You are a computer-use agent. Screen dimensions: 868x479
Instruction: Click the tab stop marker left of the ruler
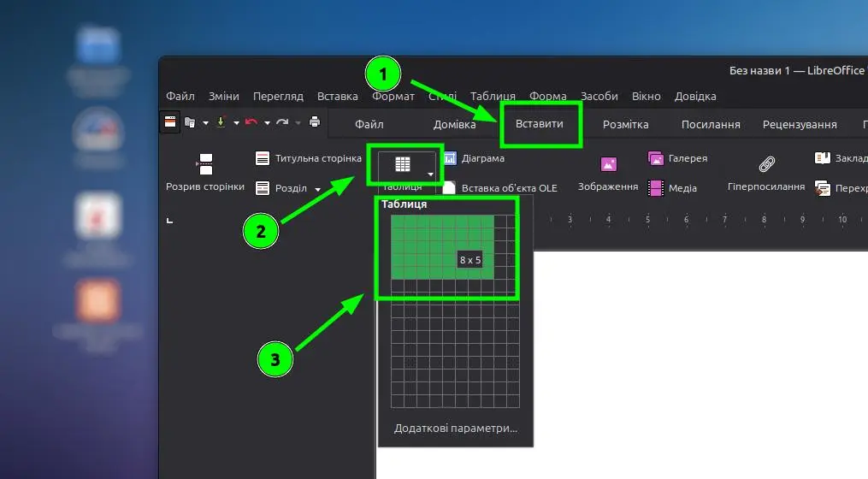[170, 221]
